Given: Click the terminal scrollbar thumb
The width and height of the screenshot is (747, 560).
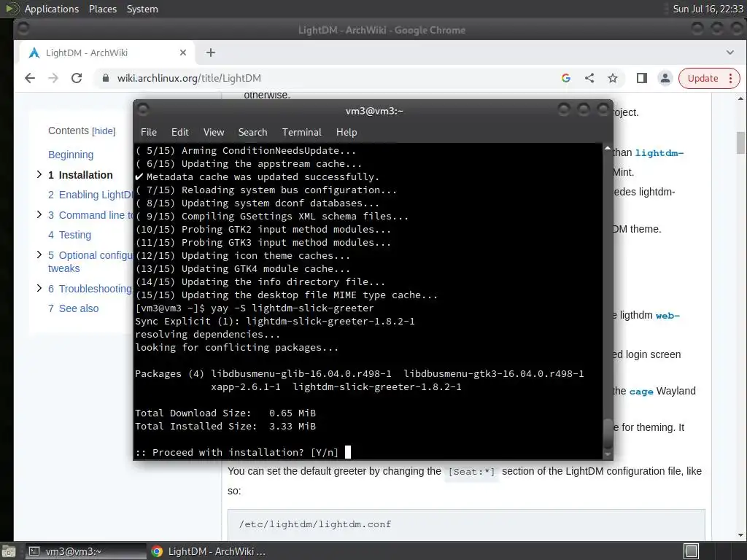Looking at the screenshot, I should (x=608, y=432).
